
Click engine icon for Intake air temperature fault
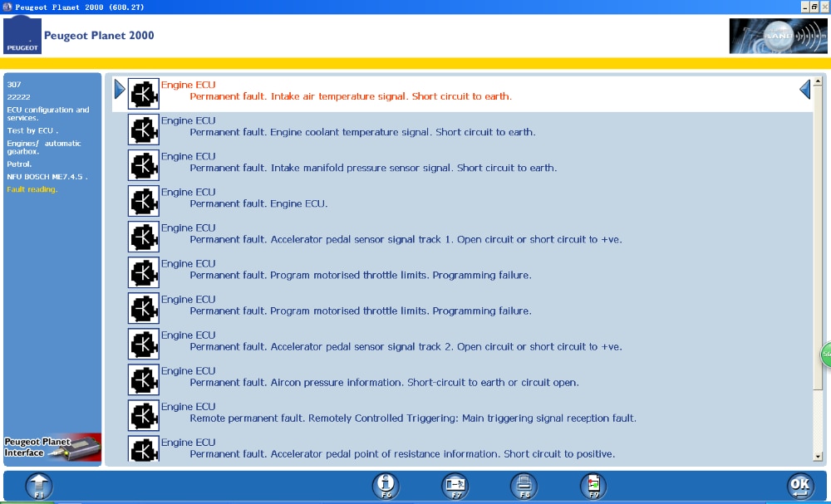tap(144, 94)
